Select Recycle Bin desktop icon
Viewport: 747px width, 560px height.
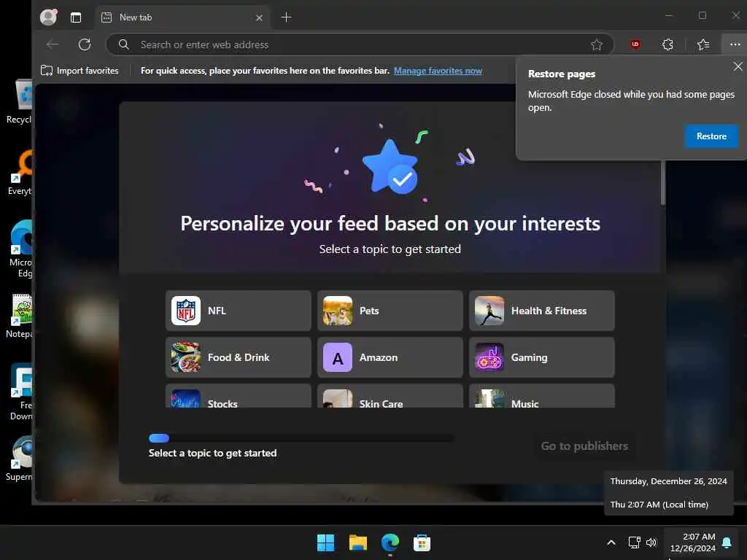[x=19, y=102]
